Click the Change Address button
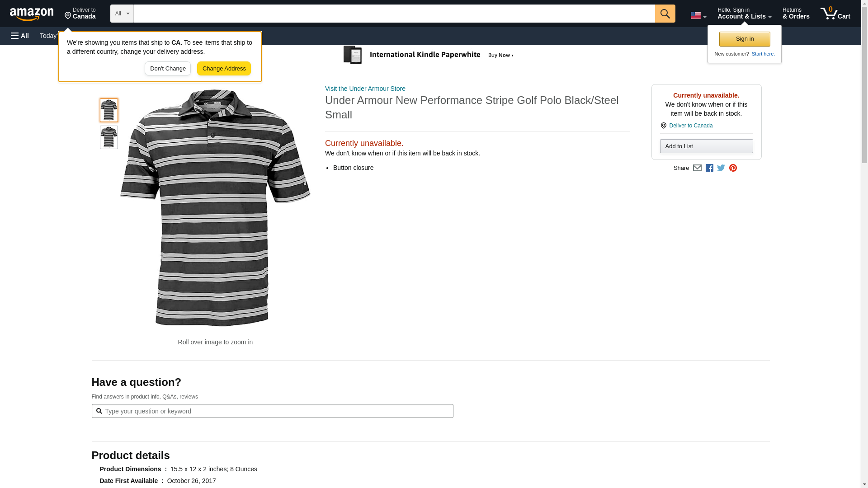 point(224,69)
